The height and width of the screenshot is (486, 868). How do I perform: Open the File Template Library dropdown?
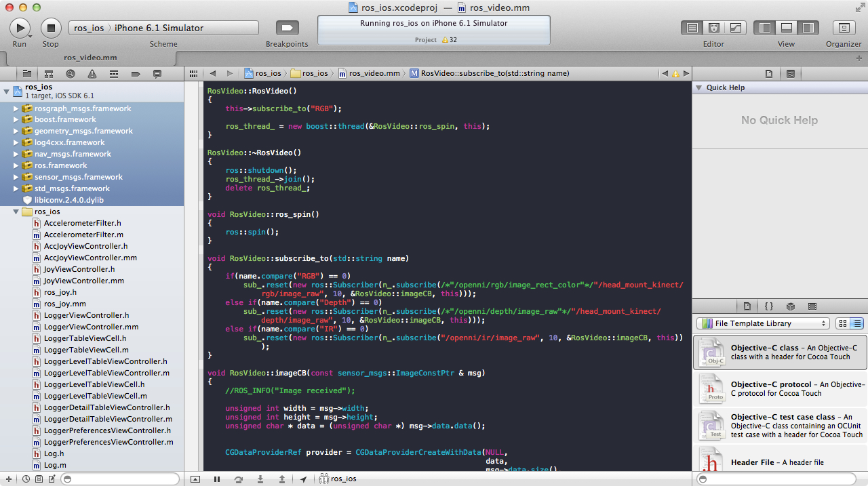[x=763, y=323]
